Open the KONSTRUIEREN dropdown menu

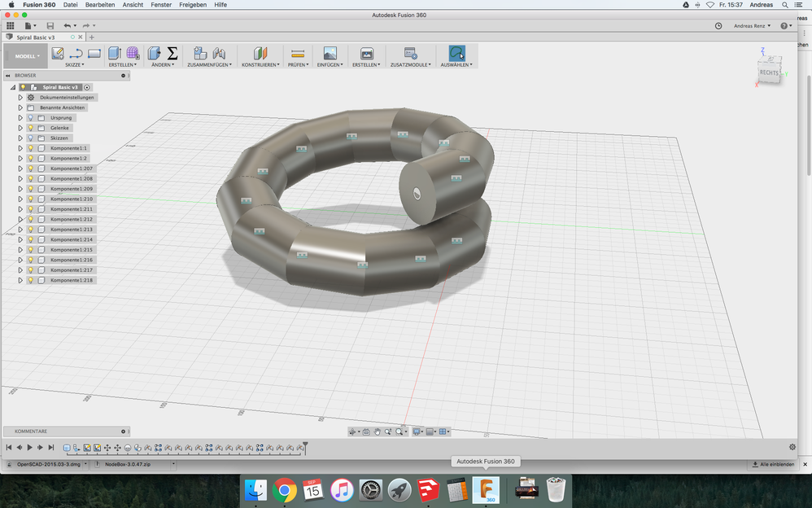(x=260, y=65)
